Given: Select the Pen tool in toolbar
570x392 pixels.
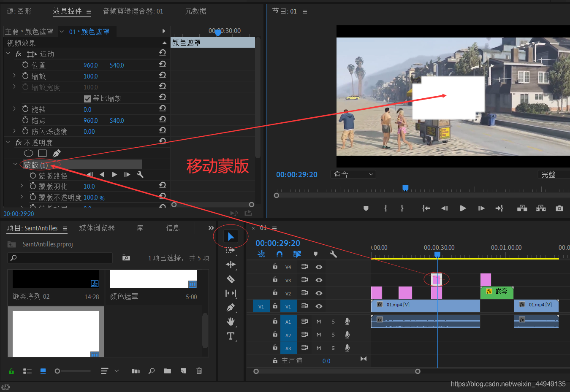Looking at the screenshot, I should [231, 308].
